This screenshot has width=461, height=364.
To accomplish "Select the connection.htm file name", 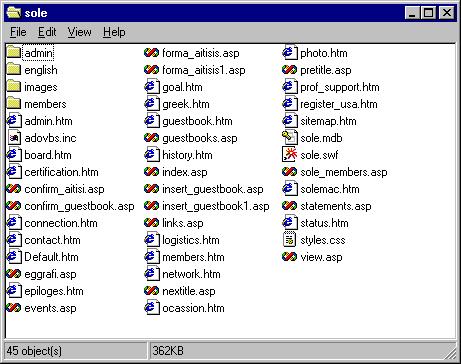I will (61, 223).
